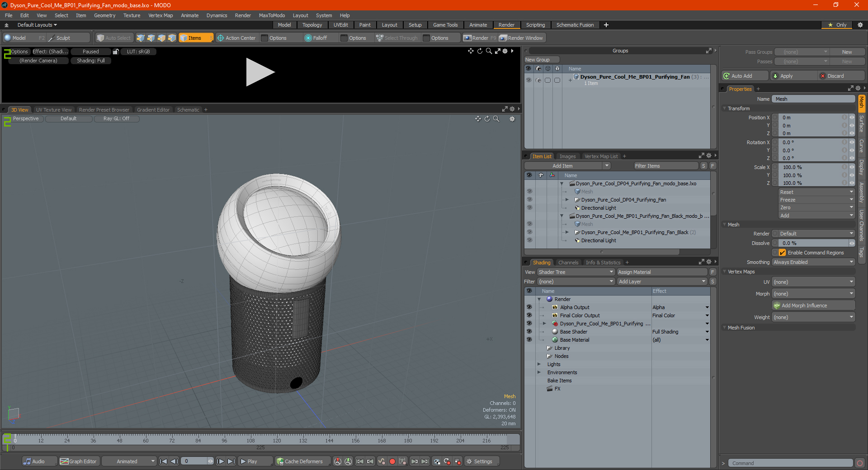Image resolution: width=868 pixels, height=470 pixels.
Task: Open the Add Item dropdown
Action: tap(568, 166)
